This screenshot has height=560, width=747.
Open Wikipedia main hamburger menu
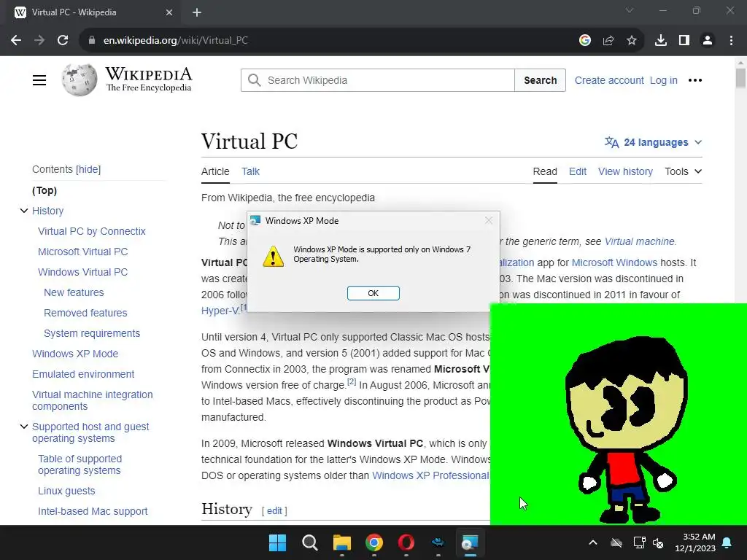[39, 80]
